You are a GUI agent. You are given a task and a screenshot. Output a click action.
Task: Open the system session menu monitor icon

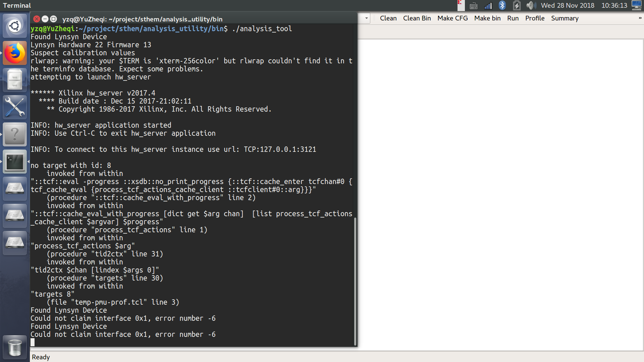click(636, 5)
